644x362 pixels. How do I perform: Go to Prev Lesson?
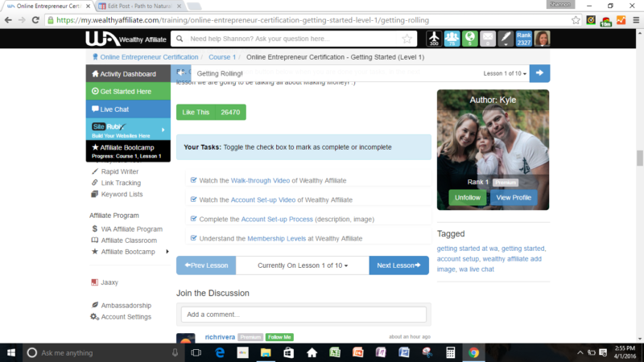pyautogui.click(x=206, y=265)
